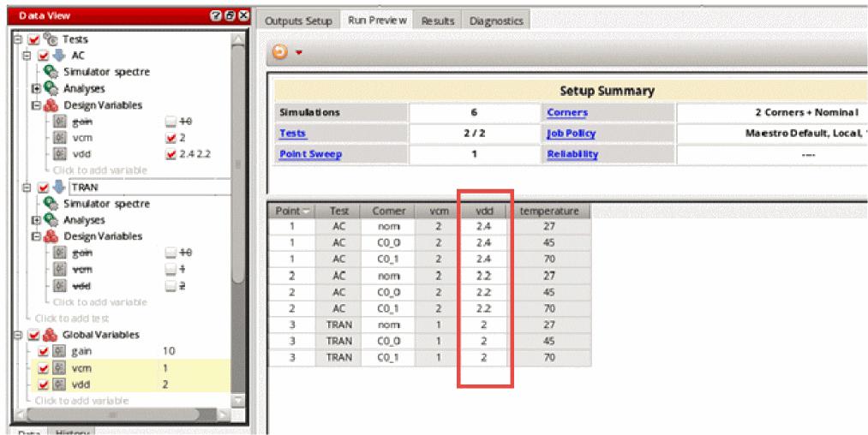Toggle global vdd variable checkbox
Viewport: 868px width, 435px height.
click(x=43, y=384)
